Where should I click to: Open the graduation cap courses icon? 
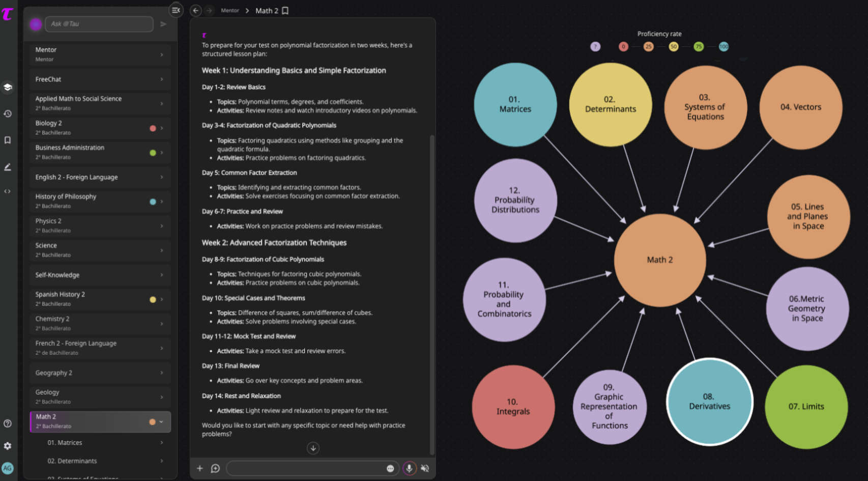(x=8, y=87)
